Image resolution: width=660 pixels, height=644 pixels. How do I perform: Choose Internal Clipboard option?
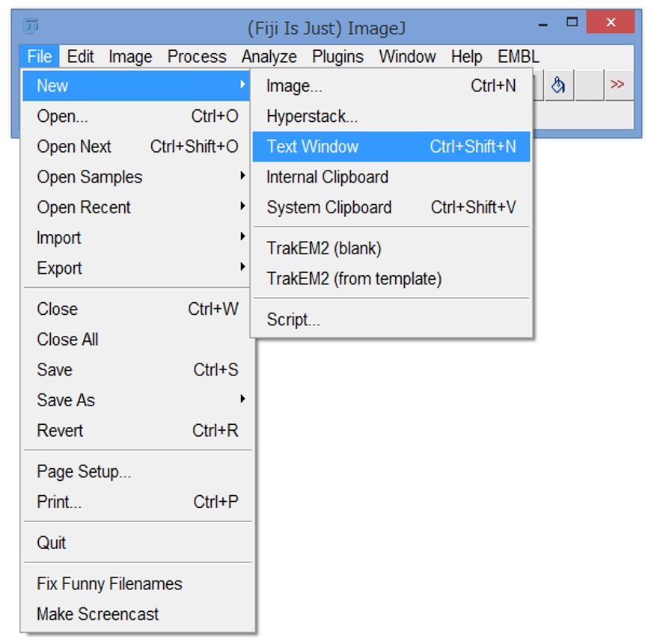[391, 177]
